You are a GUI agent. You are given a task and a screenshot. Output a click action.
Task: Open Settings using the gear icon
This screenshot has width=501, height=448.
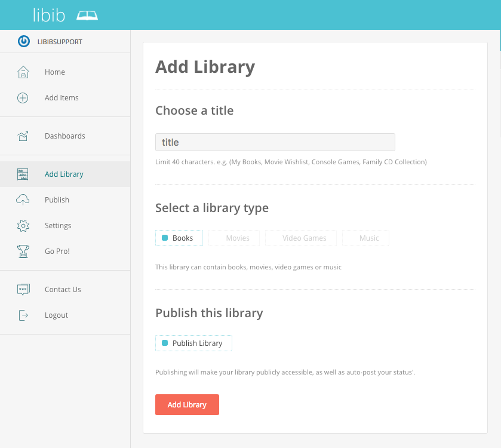23,226
